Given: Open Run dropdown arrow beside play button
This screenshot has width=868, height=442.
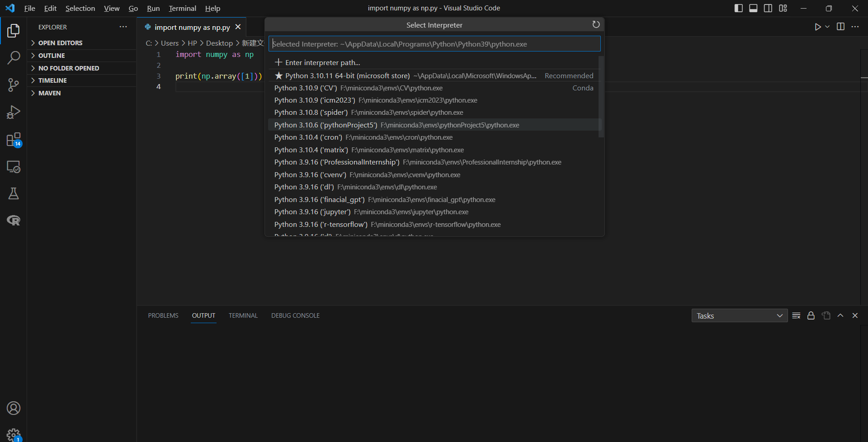Looking at the screenshot, I should [827, 27].
